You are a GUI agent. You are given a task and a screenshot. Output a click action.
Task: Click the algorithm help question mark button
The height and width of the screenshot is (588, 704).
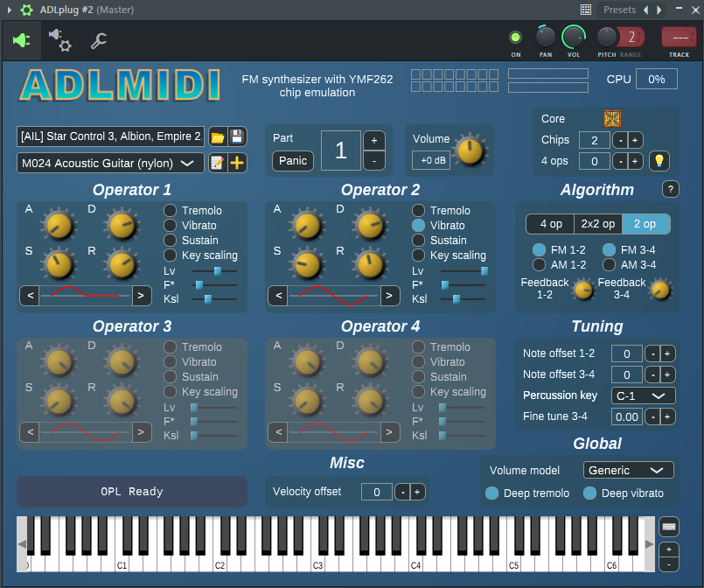[671, 189]
